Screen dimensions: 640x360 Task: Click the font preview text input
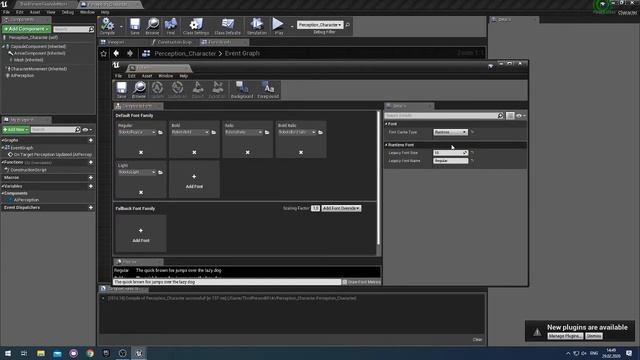point(227,282)
